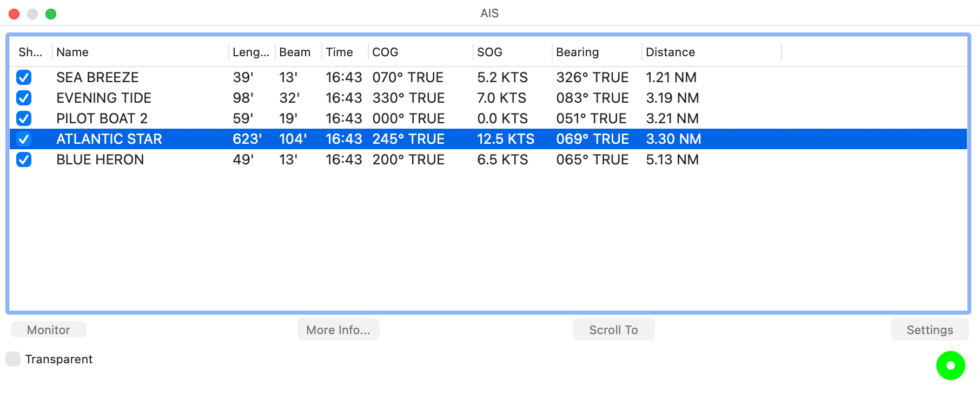980x399 pixels.
Task: Click the 1.21 NM distance value
Action: click(671, 77)
